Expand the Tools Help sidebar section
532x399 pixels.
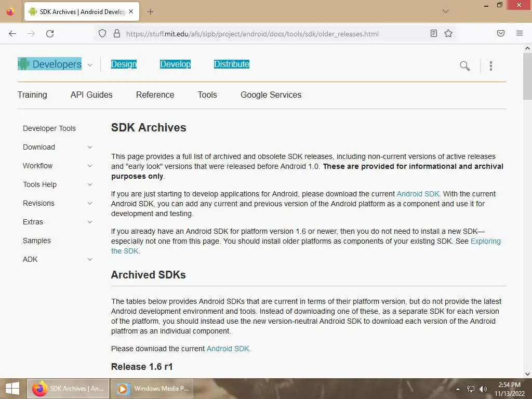pos(90,184)
